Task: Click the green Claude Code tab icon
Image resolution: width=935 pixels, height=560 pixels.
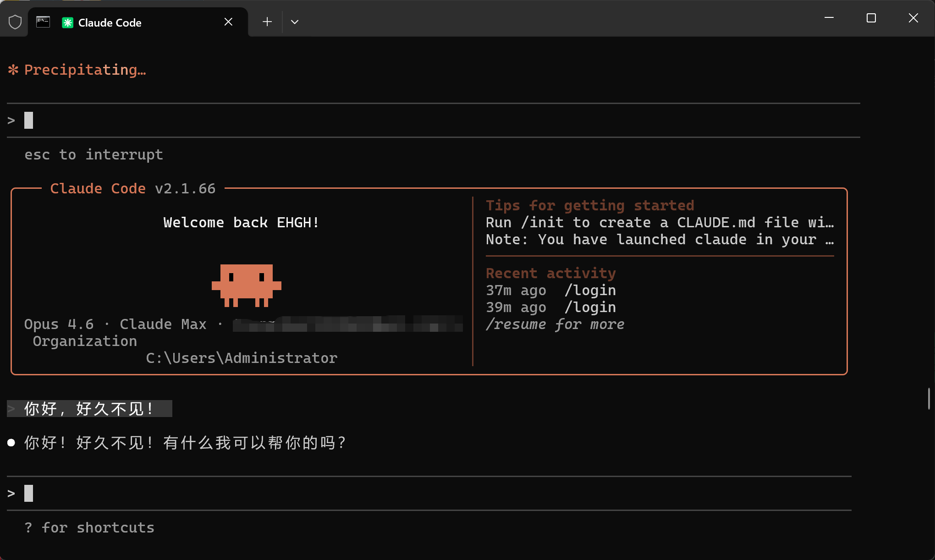Action: [67, 22]
